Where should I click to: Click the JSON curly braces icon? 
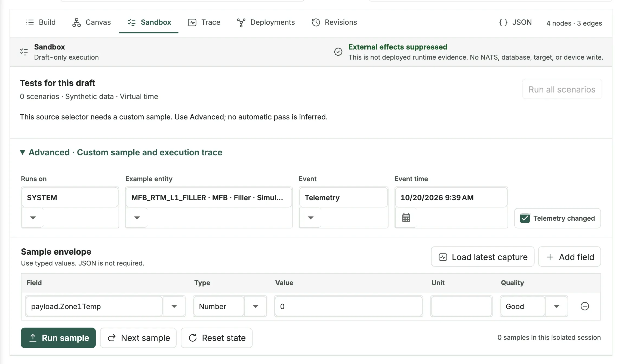click(503, 22)
